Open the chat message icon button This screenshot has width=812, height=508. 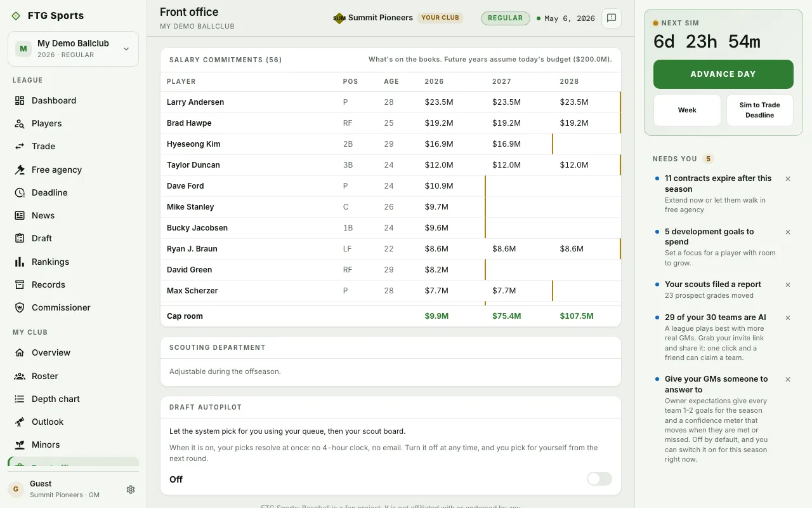[612, 18]
